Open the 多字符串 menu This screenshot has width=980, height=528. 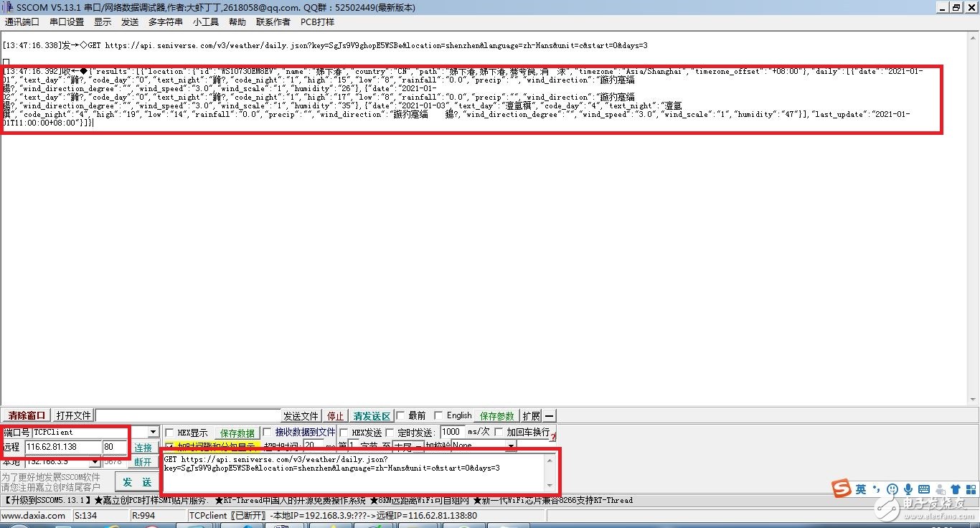(166, 22)
